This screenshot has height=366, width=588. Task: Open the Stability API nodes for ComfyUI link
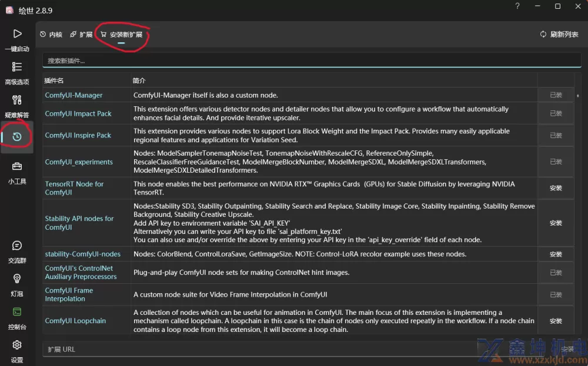(79, 223)
